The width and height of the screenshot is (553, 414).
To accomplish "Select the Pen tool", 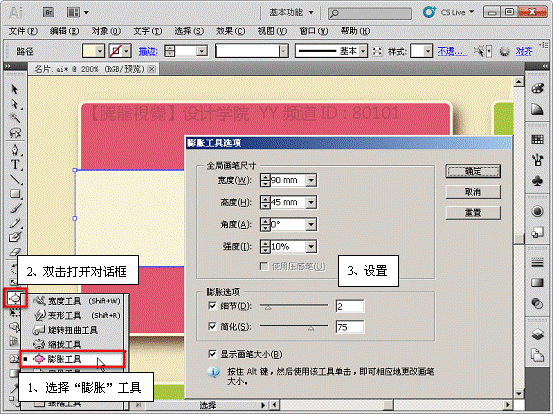I will (15, 150).
